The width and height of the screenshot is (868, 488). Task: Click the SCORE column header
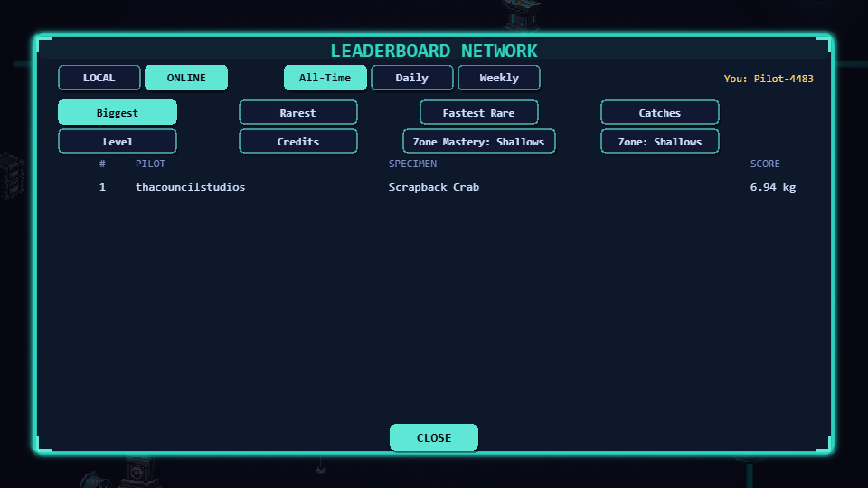coord(765,164)
